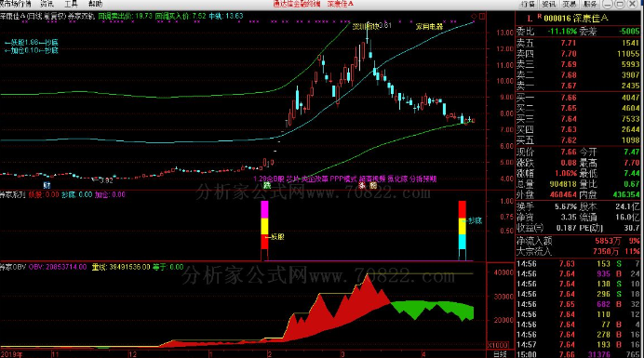Open the 市场行情 menu
Image resolution: width=644 pixels, height=358 pixels.
pos(16,4)
